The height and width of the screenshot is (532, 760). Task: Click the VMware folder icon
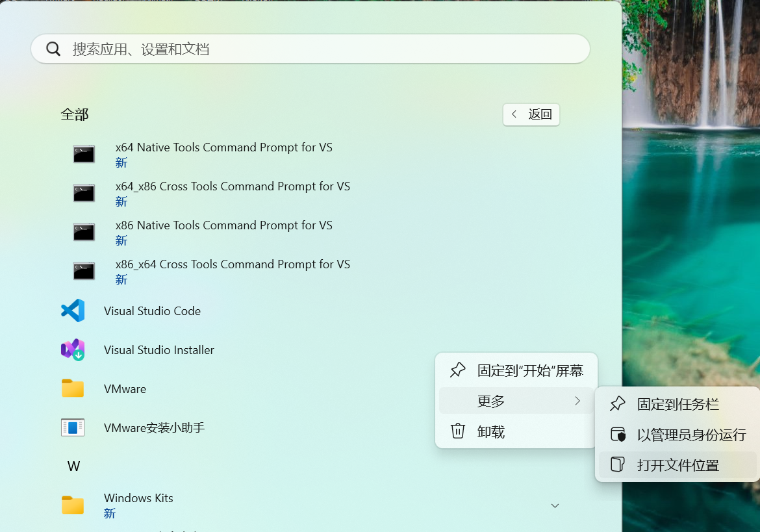point(73,388)
